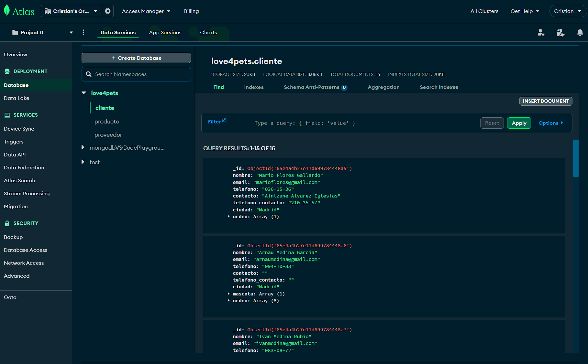Screen dimensions: 588x364
Task: Open Cristian's organization dropdown
Action: point(71,11)
